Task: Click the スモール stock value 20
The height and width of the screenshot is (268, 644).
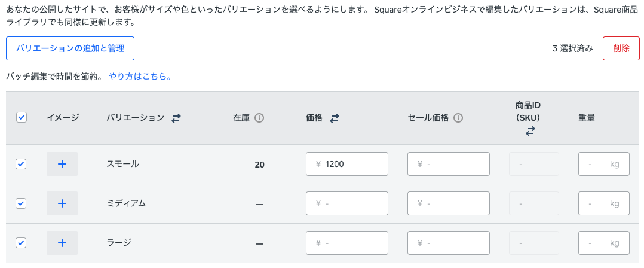Action: click(x=259, y=165)
